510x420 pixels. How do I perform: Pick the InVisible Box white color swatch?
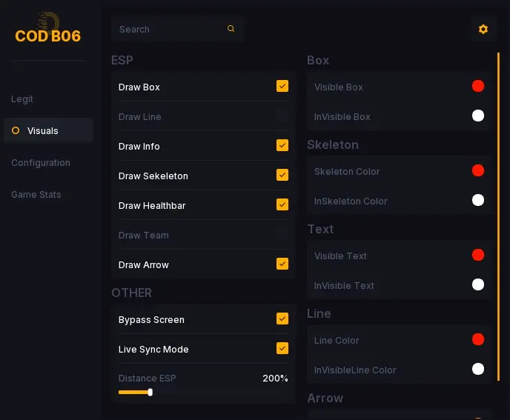point(478,116)
